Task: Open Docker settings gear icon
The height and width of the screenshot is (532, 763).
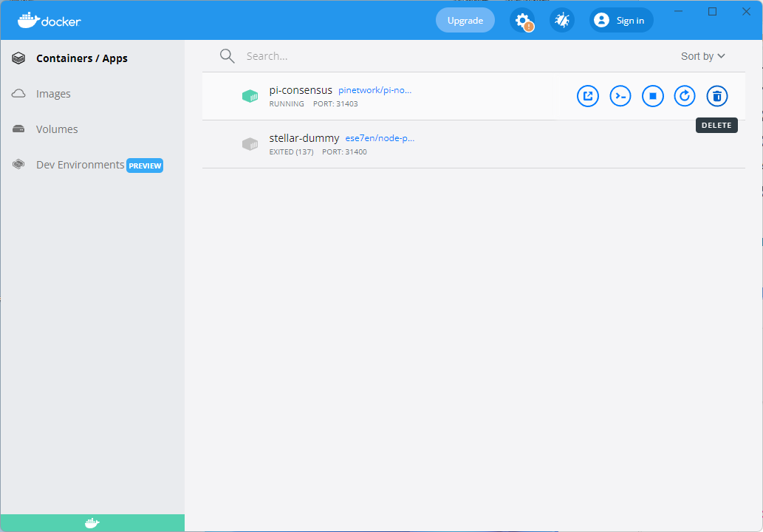Action: click(x=522, y=21)
